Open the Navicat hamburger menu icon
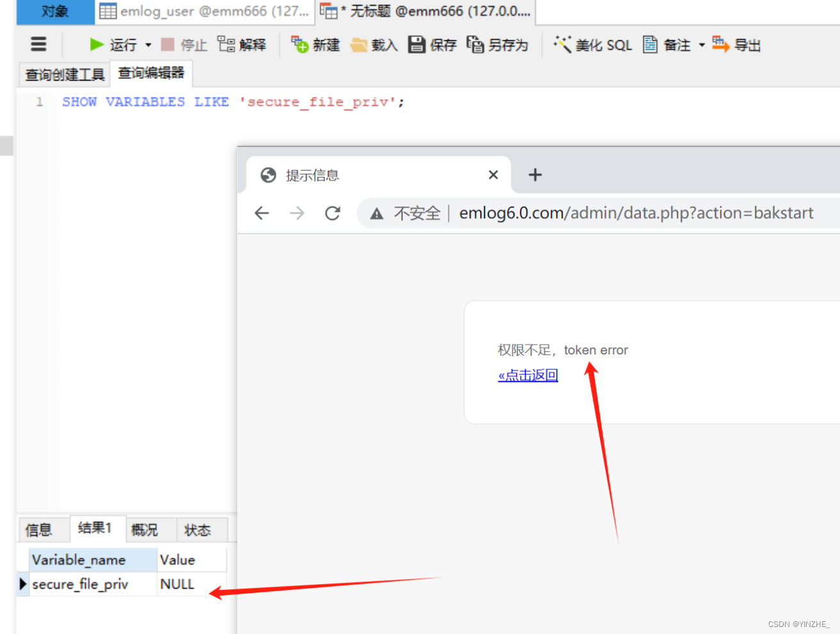This screenshot has height=634, width=840. (x=38, y=44)
